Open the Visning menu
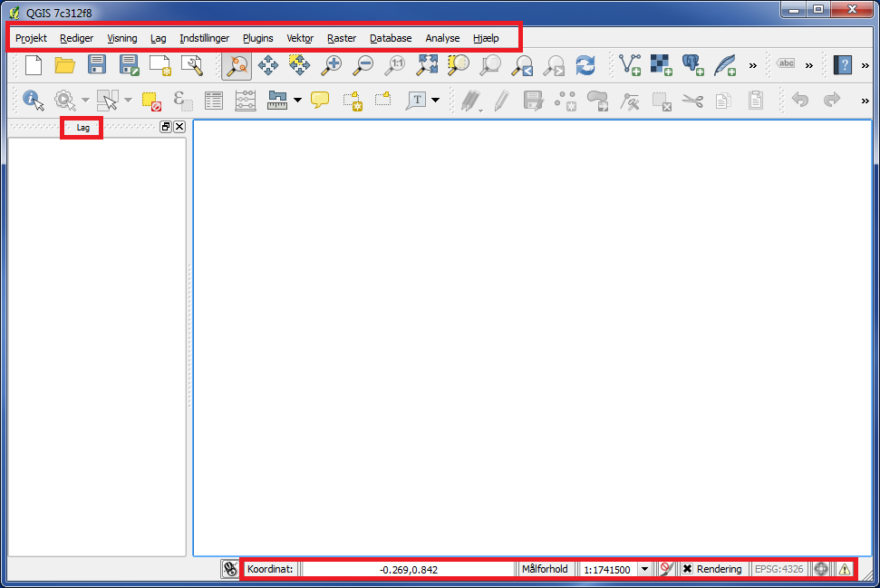Image resolution: width=880 pixels, height=588 pixels. coord(122,38)
